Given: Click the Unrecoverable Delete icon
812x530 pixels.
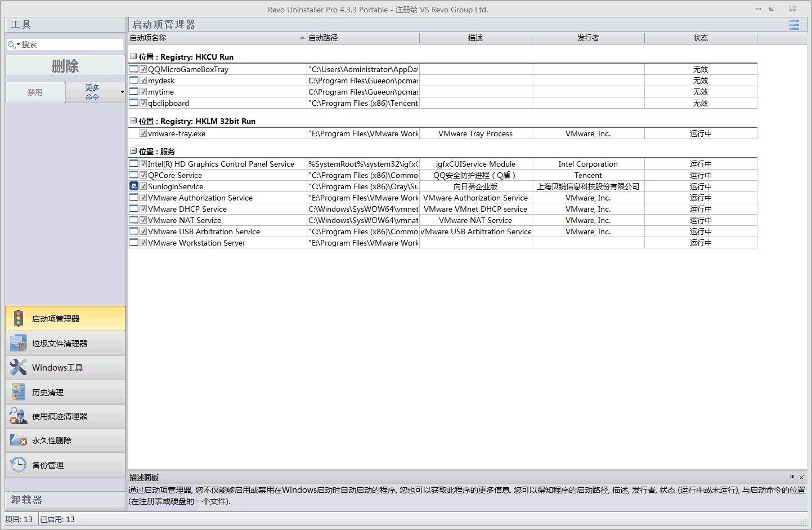Looking at the screenshot, I should point(19,440).
